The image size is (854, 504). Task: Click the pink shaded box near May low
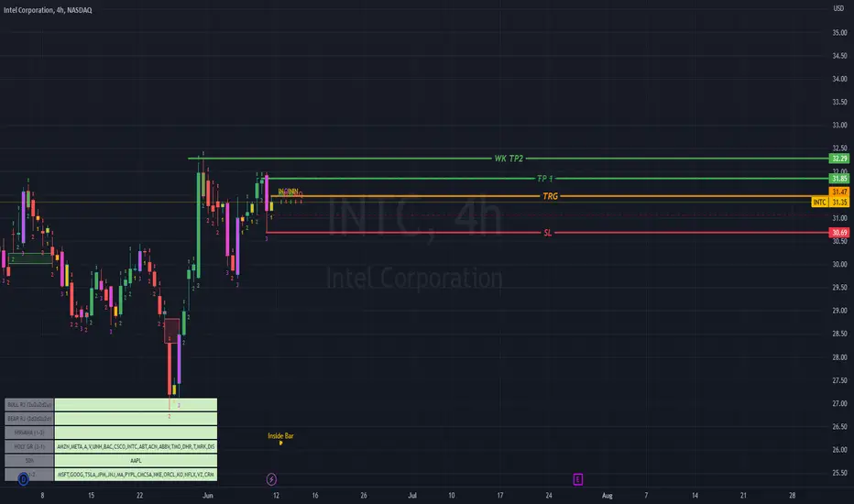(x=172, y=331)
